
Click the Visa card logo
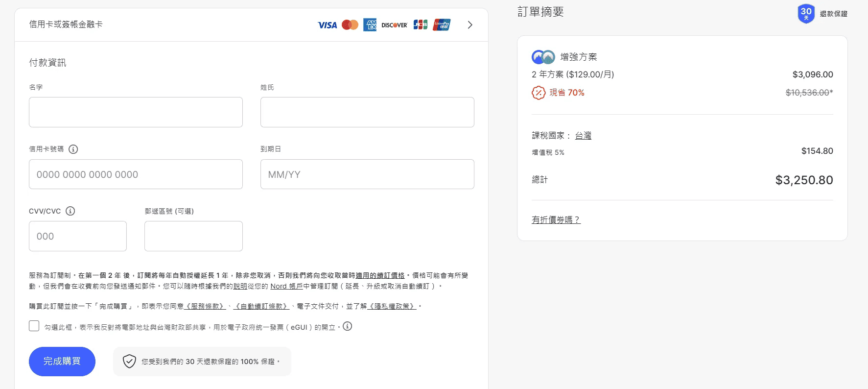point(327,25)
